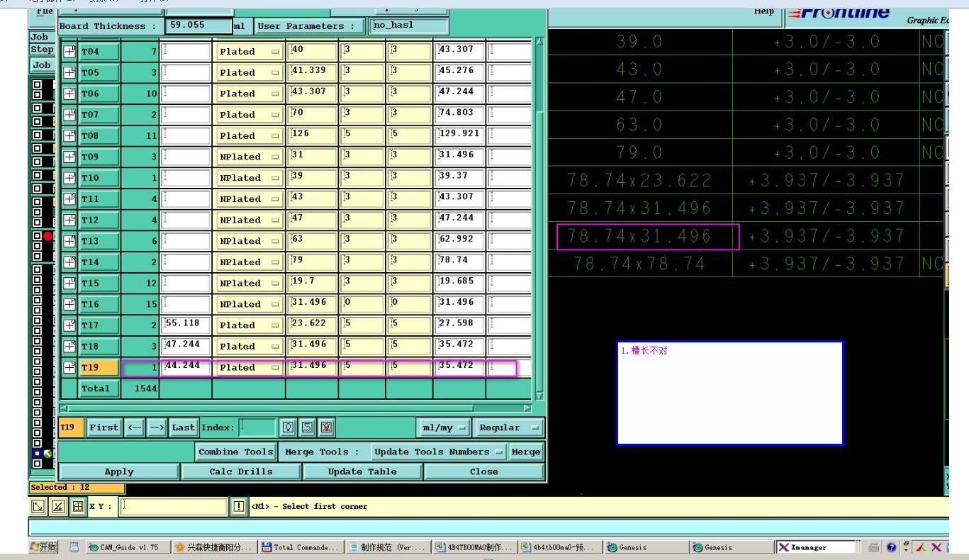Click the User Parameters no_hasl field

point(409,26)
